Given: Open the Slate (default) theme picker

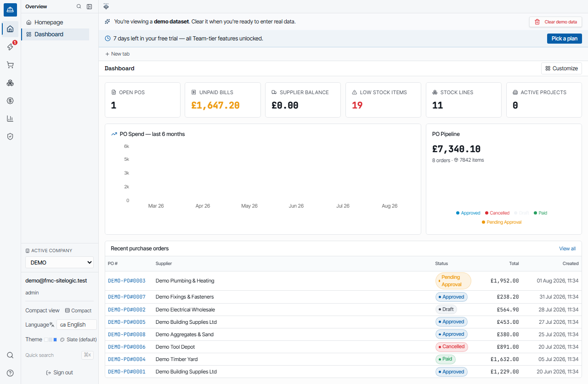Looking at the screenshot, I should tap(78, 339).
